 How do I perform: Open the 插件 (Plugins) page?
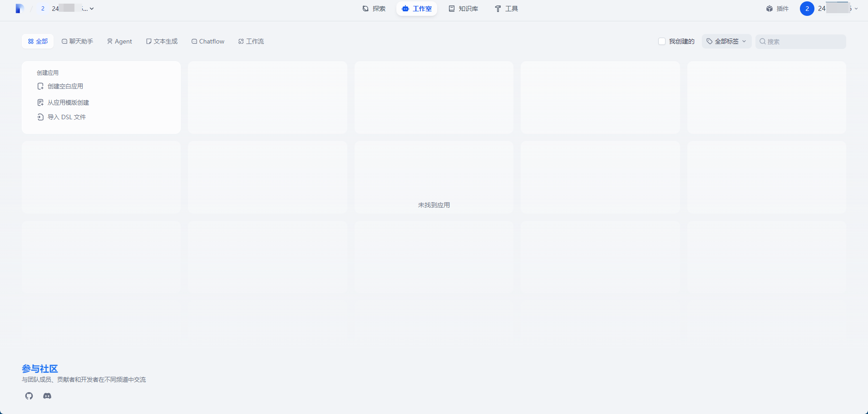point(777,9)
